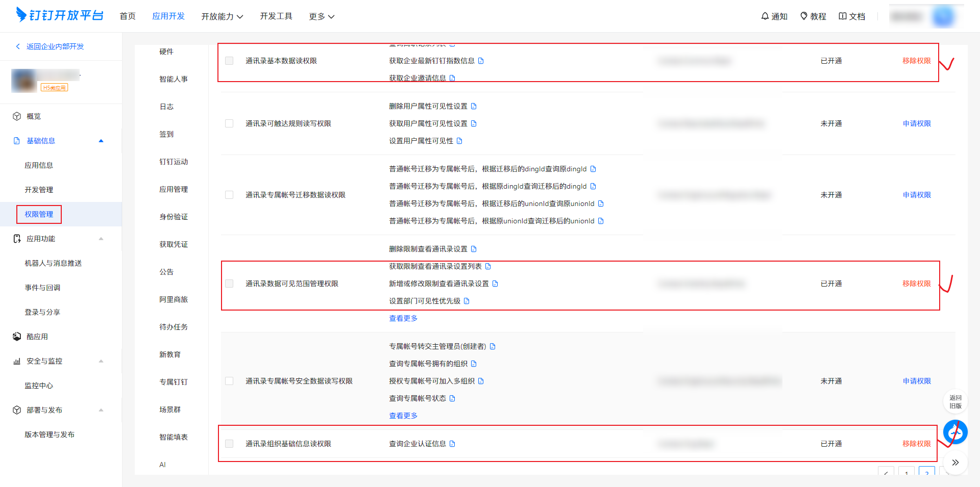Click the 概览 cube icon in the sidebar
This screenshot has width=980, height=487.
pos(17,116)
